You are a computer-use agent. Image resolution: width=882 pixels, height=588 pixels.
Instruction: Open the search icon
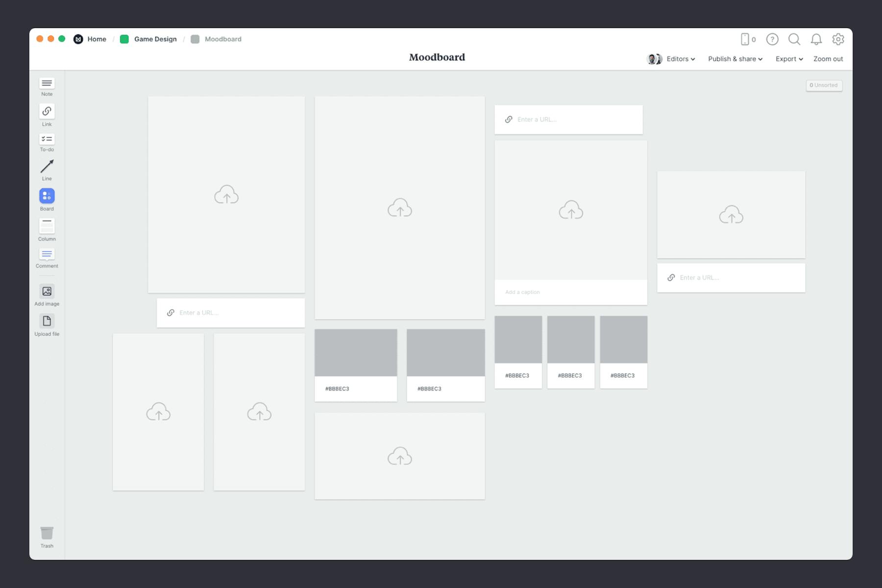[x=794, y=39]
